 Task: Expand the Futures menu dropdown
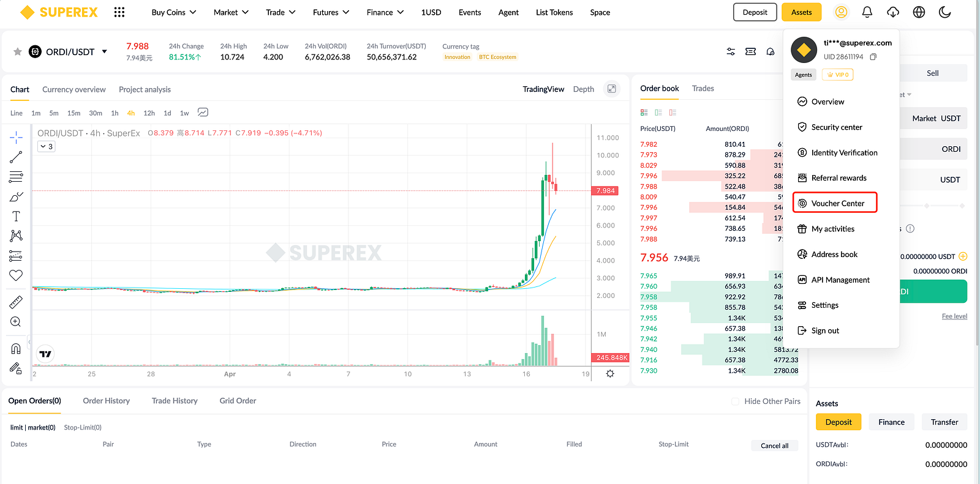(331, 12)
